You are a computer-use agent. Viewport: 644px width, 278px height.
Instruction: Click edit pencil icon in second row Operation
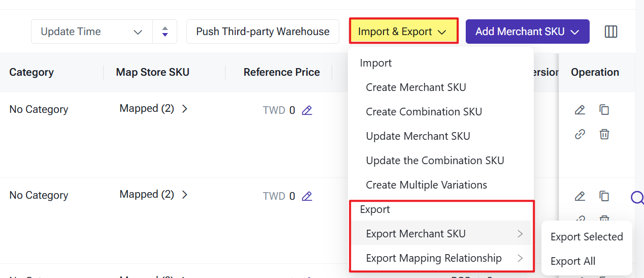point(579,196)
